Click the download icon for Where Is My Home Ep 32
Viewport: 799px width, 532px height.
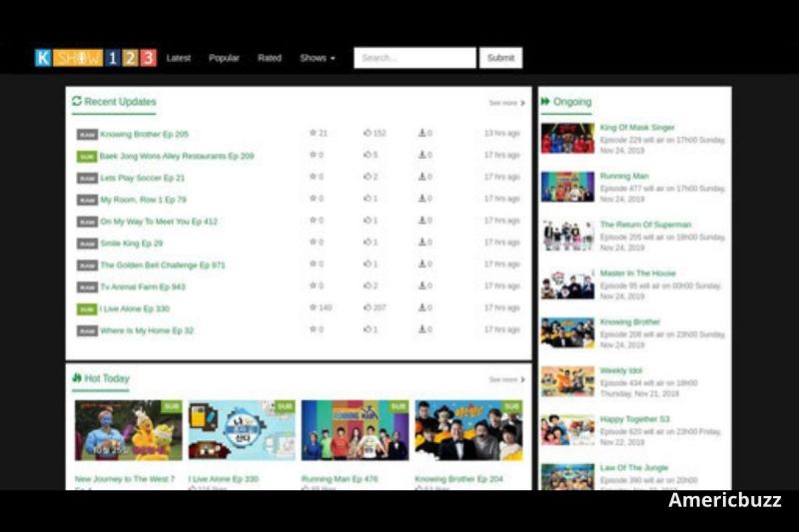tap(421, 329)
